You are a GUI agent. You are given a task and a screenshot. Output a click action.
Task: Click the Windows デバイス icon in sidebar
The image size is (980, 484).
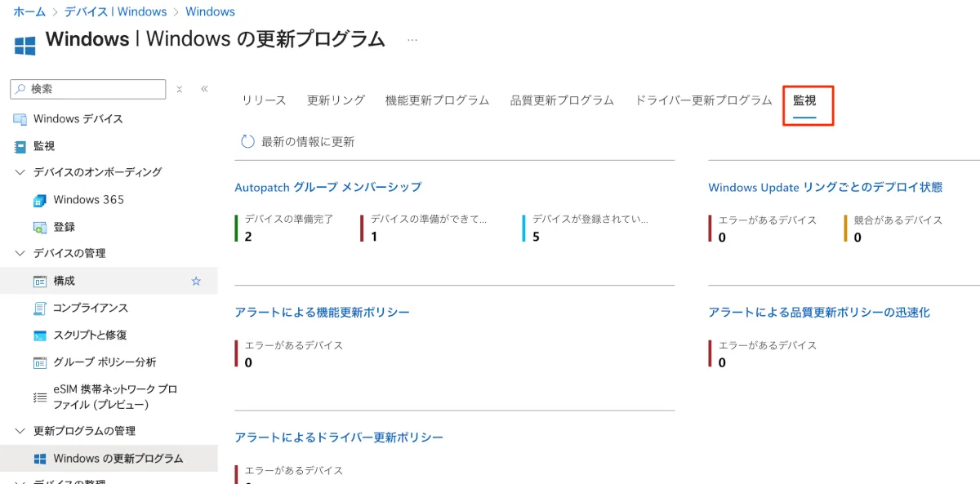(20, 119)
